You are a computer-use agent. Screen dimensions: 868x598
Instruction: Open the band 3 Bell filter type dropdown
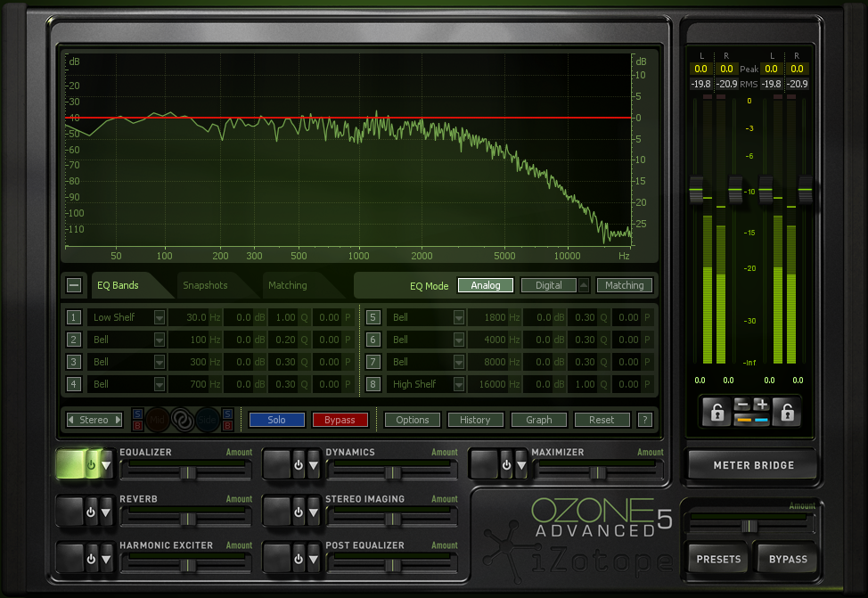[160, 362]
